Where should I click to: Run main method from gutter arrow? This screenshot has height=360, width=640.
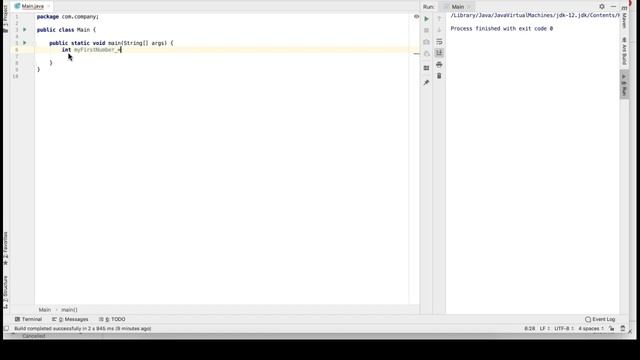click(25, 43)
